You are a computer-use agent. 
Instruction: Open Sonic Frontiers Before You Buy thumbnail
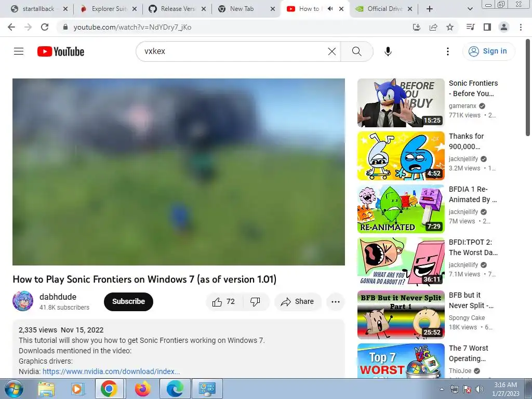[x=401, y=103]
